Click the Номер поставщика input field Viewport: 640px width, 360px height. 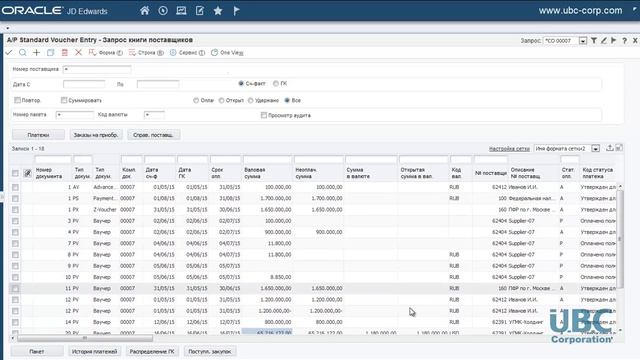[97, 69]
